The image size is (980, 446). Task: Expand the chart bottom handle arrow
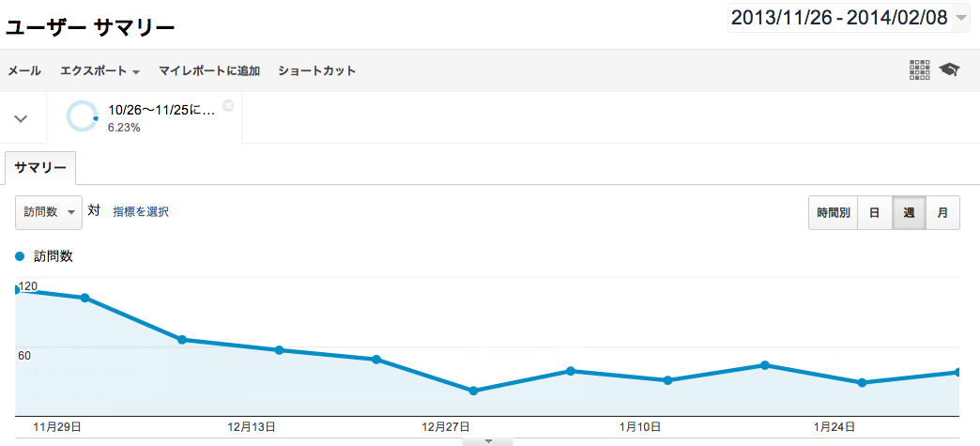coord(488,441)
